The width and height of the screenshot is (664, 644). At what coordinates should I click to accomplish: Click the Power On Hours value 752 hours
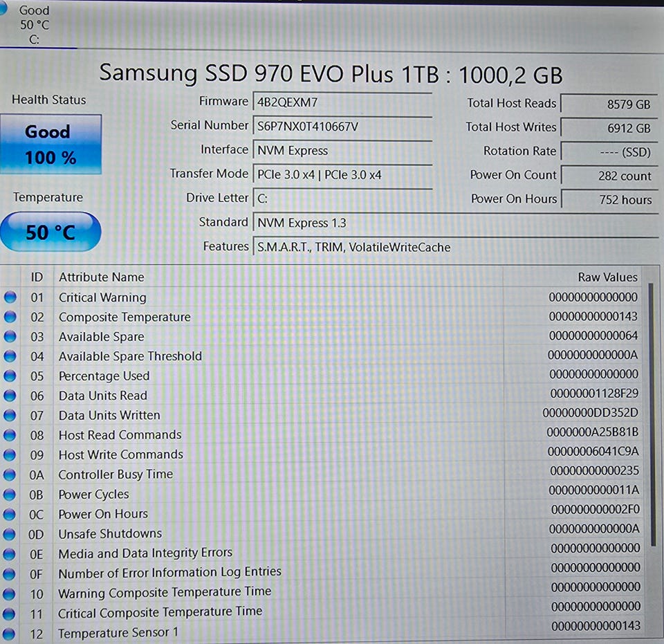(609, 200)
